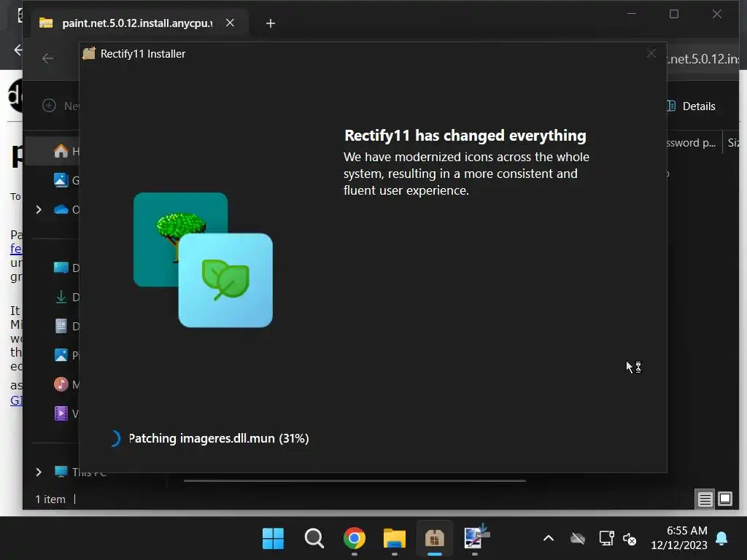Image resolution: width=747 pixels, height=560 pixels.
Task: Go back in File Explorer
Action: pos(47,58)
